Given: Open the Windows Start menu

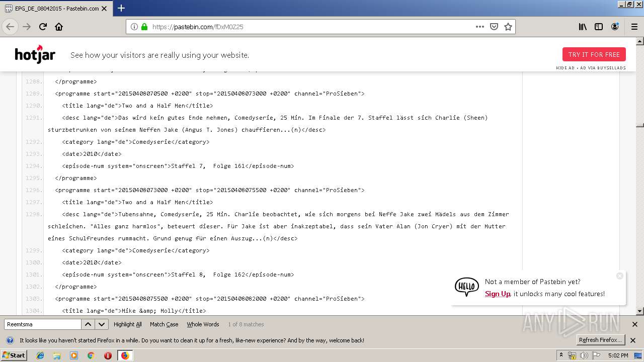Looking at the screenshot, I should [x=14, y=355].
